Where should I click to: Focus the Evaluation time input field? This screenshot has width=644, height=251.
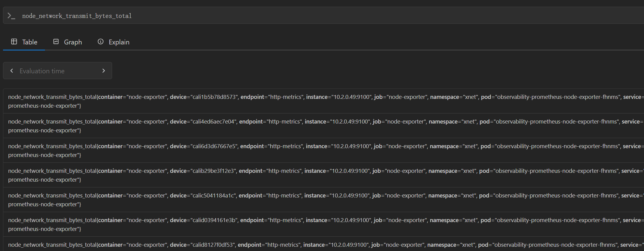[58, 71]
